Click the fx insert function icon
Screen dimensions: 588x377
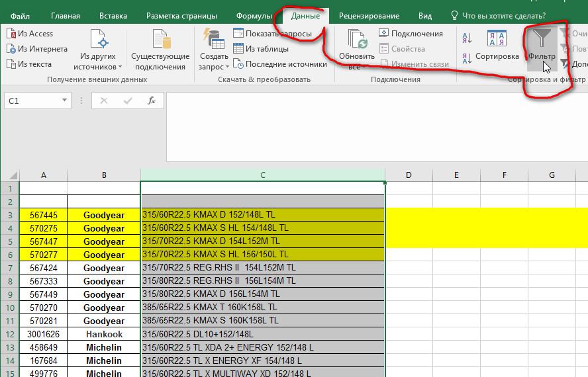152,101
